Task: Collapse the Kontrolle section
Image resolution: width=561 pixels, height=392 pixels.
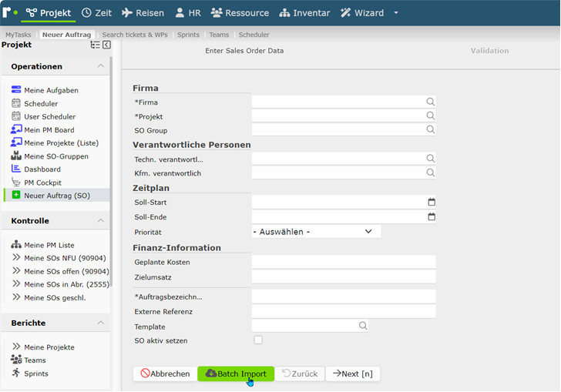Action: 101,221
